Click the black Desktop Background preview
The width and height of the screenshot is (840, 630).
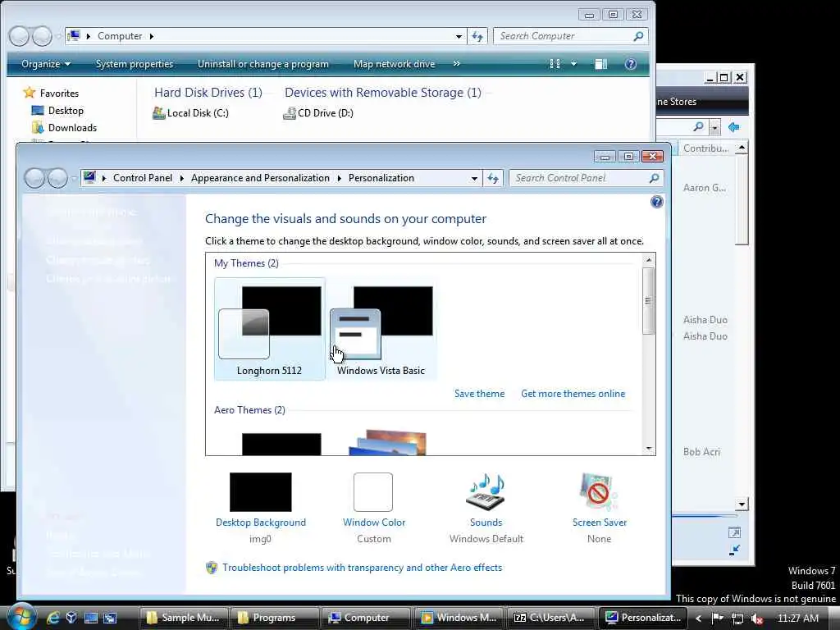(x=260, y=492)
